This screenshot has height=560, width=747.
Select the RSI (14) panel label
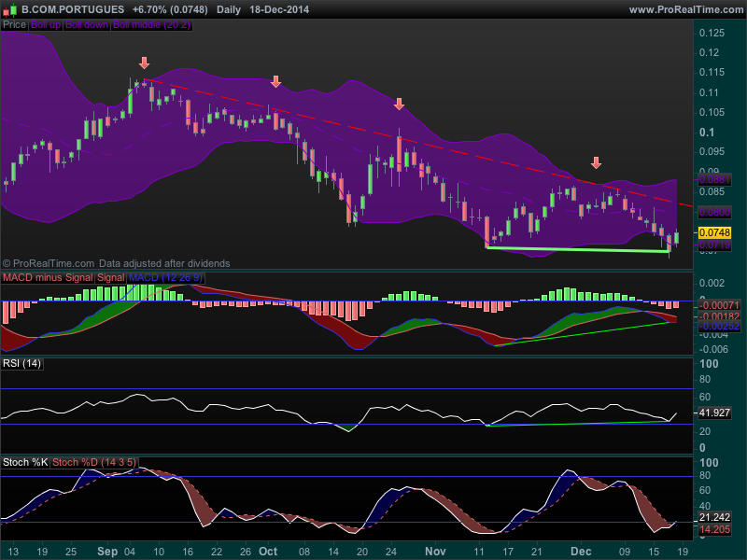22,363
